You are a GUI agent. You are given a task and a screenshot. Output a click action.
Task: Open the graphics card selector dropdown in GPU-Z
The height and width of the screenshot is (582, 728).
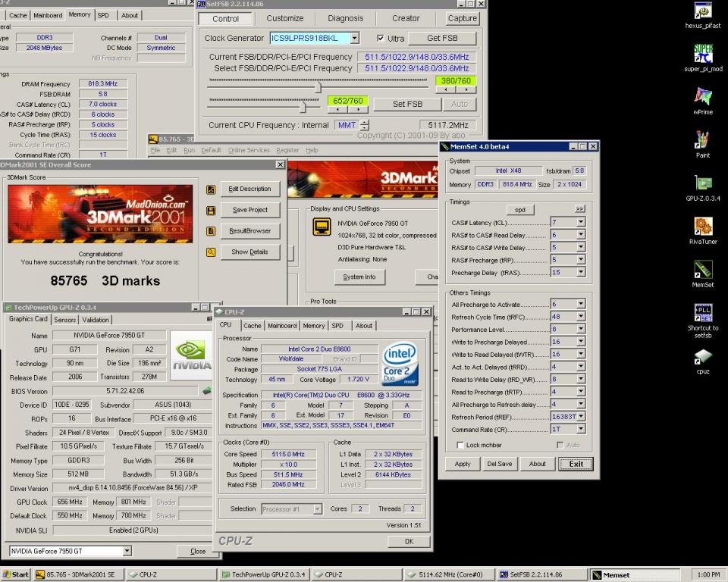click(x=127, y=551)
